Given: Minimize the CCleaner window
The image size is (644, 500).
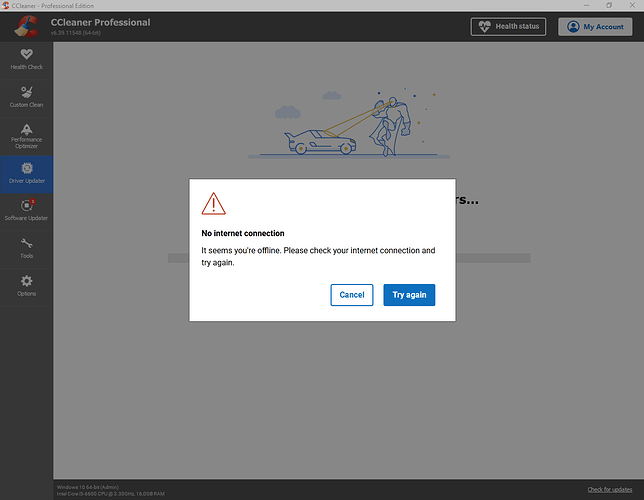Looking at the screenshot, I should point(580,5).
